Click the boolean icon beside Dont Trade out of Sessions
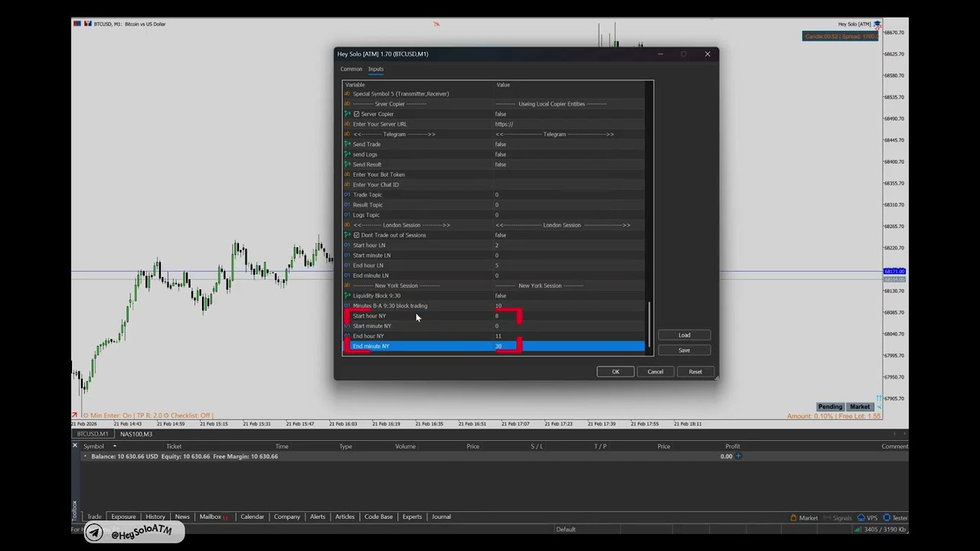 point(347,235)
